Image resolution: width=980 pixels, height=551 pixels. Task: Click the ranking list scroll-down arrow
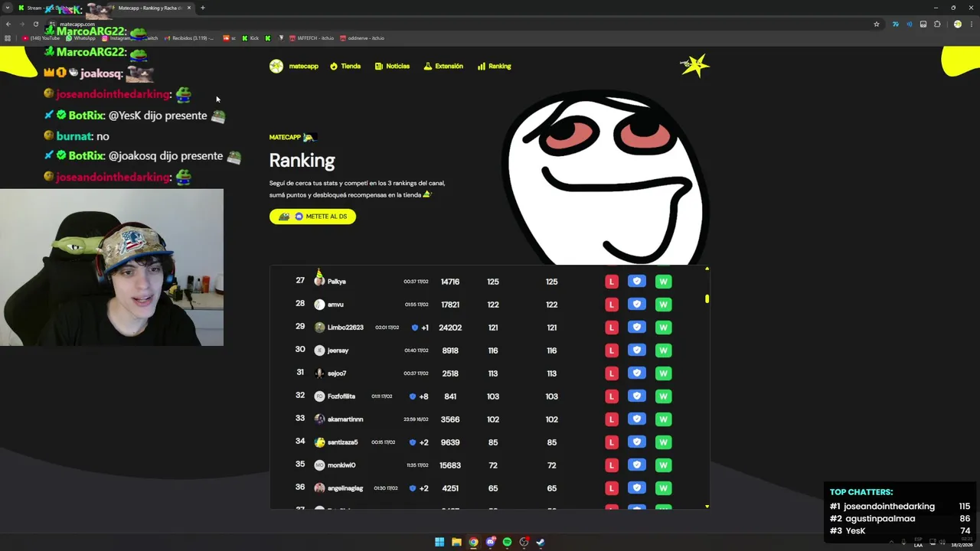coord(707,507)
